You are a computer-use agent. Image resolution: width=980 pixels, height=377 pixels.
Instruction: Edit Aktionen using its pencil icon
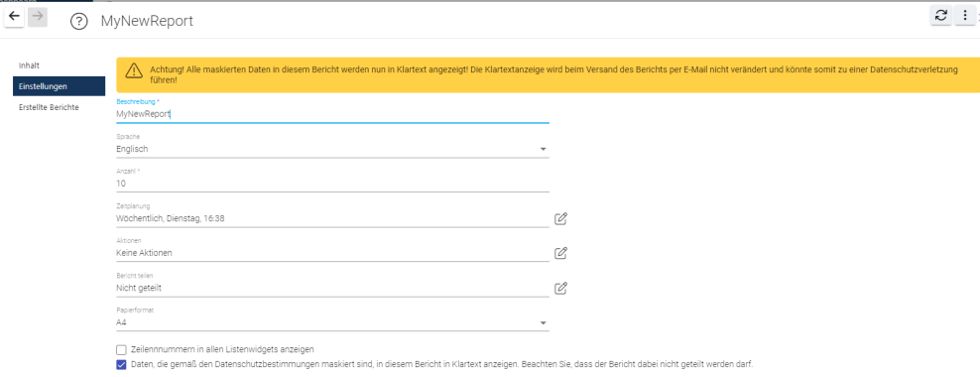point(561,253)
